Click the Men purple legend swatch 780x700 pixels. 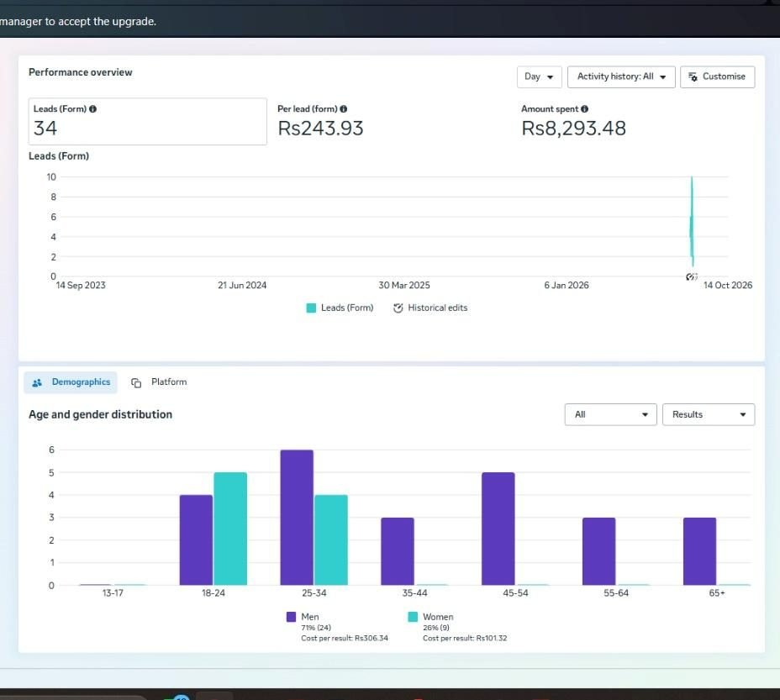point(292,617)
